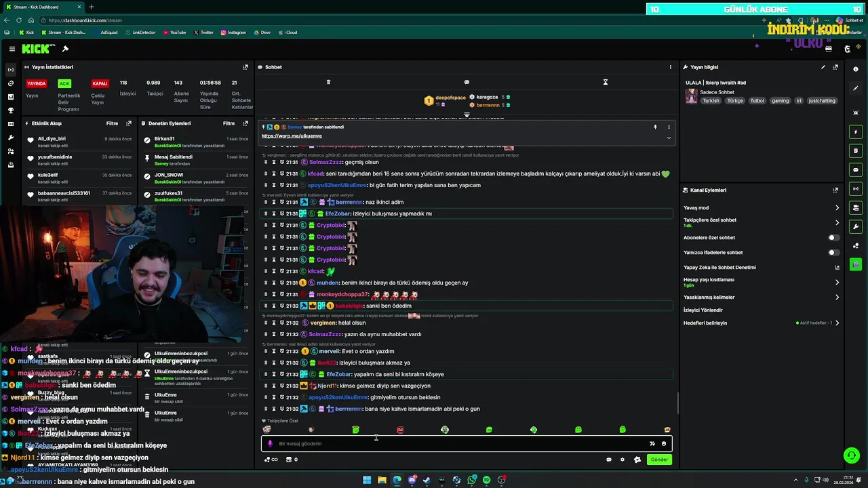
Task: Open the pinned link worp.me/ulkuemre
Action: click(x=292, y=136)
